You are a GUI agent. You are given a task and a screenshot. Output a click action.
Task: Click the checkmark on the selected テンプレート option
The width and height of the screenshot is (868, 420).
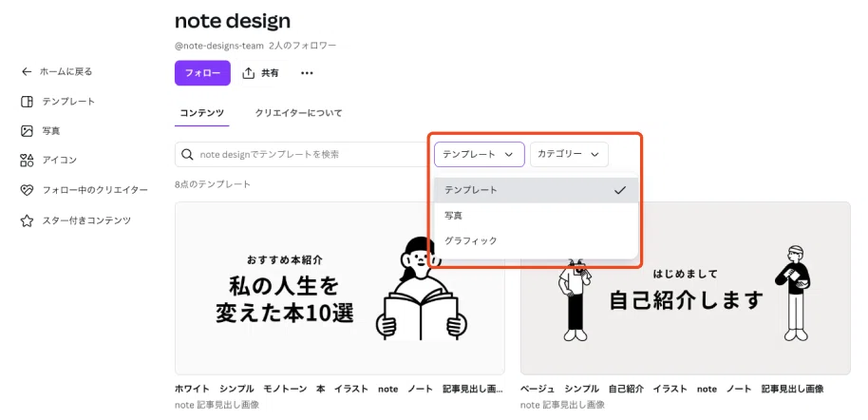point(620,190)
